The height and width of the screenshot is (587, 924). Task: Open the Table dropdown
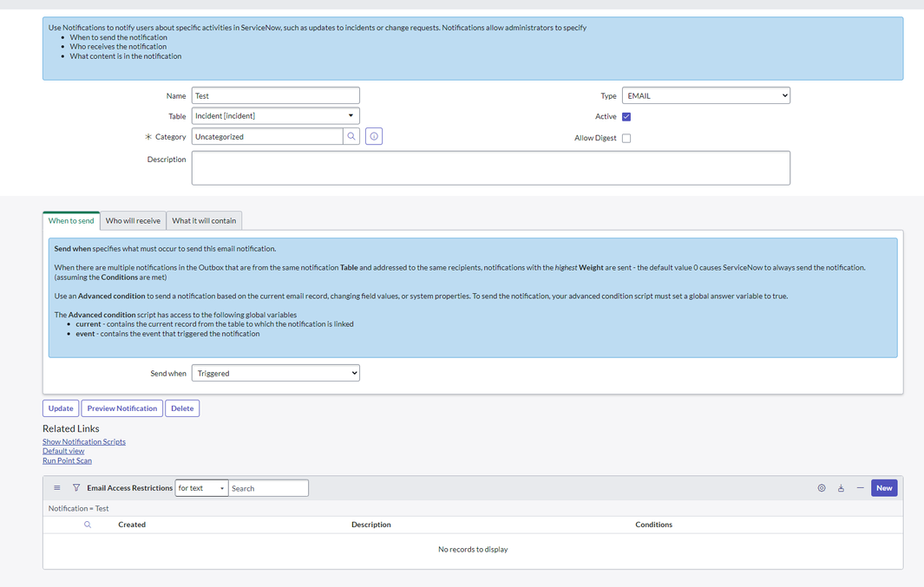275,116
